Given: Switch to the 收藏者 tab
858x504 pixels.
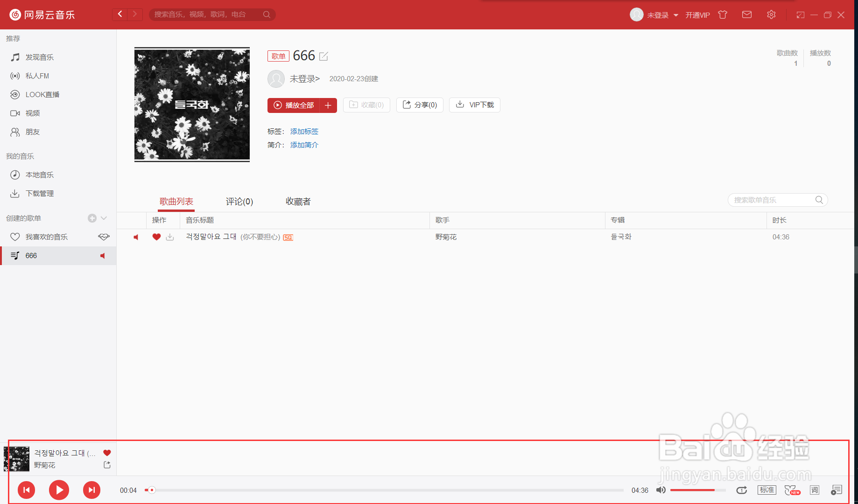Looking at the screenshot, I should [298, 202].
